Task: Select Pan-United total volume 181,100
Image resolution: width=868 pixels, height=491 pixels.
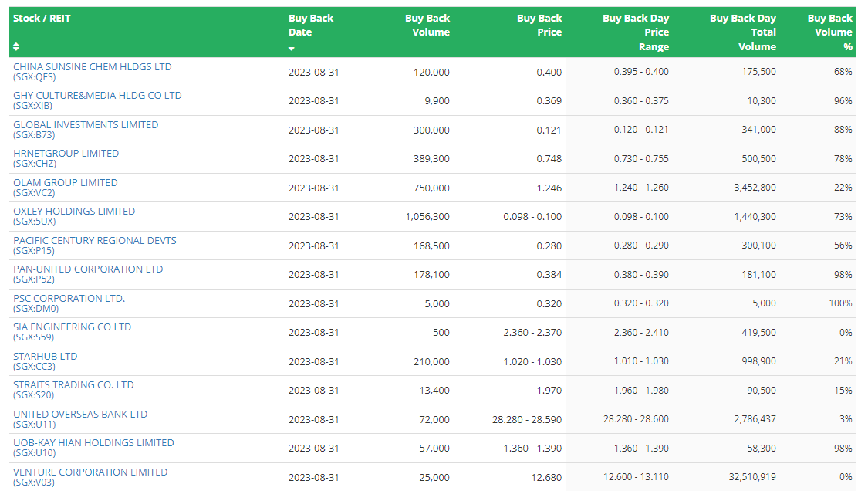Action: (758, 274)
